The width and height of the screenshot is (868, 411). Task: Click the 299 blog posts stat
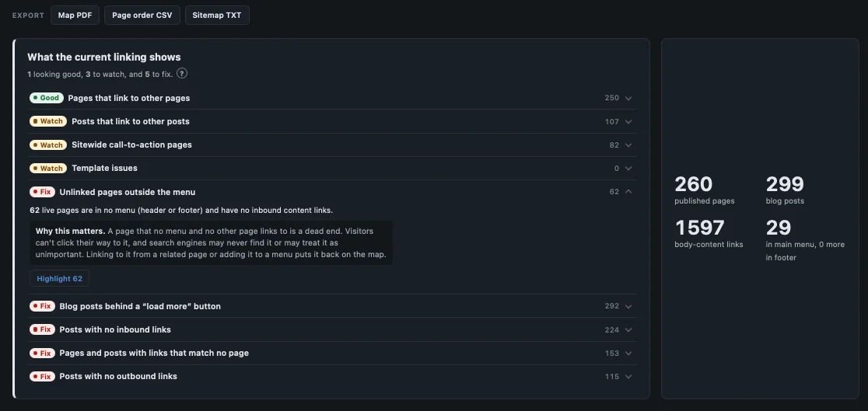[785, 190]
